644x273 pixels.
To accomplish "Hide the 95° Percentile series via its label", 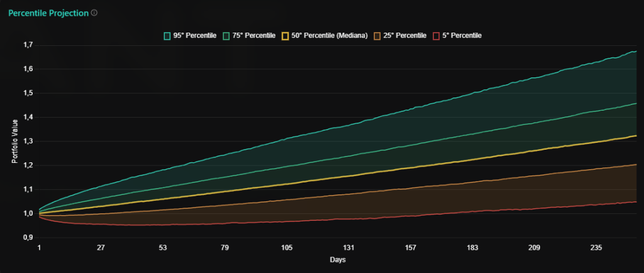I will (196, 36).
